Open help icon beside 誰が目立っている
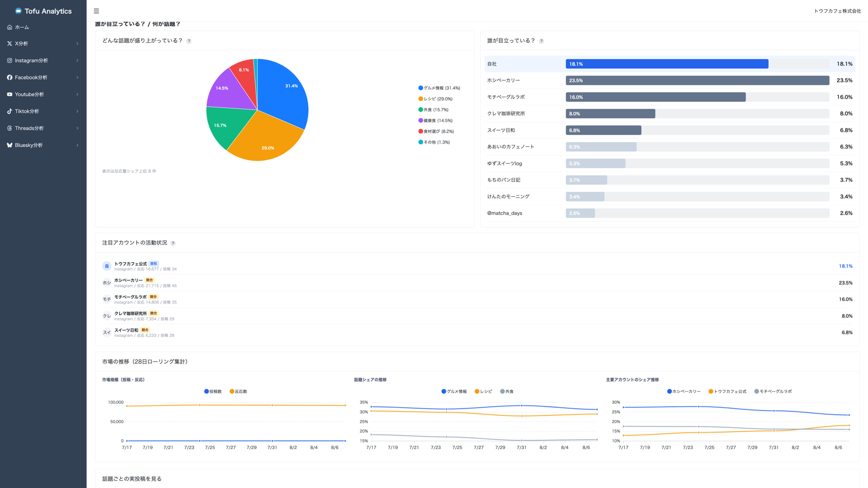 [x=541, y=41]
